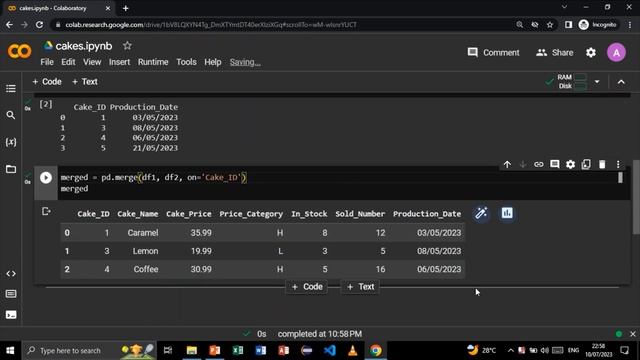Open the Insert menu
The image size is (640, 360).
[x=119, y=62]
